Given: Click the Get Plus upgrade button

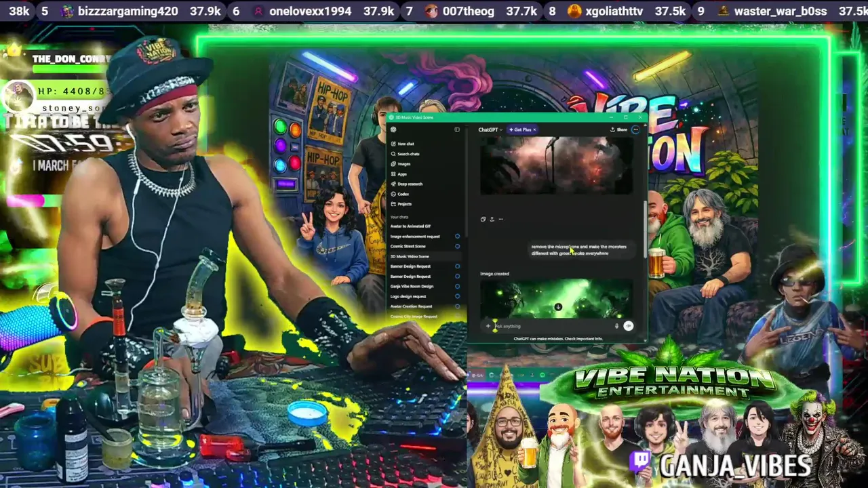Looking at the screenshot, I should coord(521,129).
